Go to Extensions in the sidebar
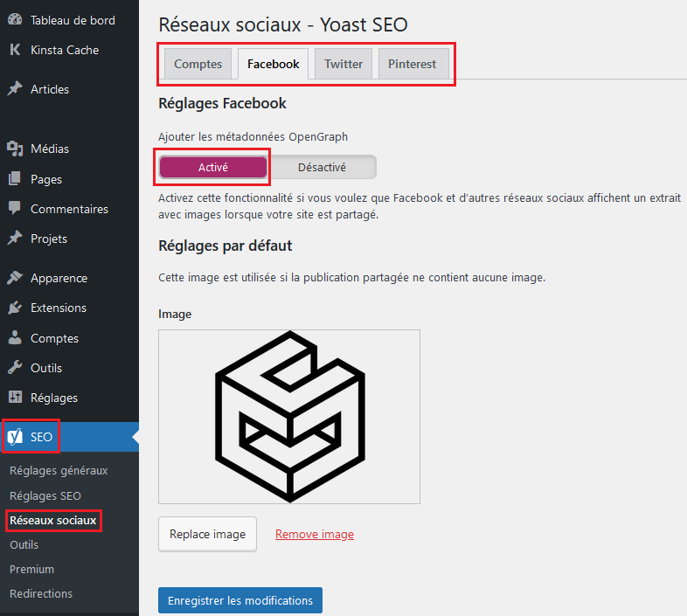This screenshot has height=616, width=687. (x=59, y=308)
